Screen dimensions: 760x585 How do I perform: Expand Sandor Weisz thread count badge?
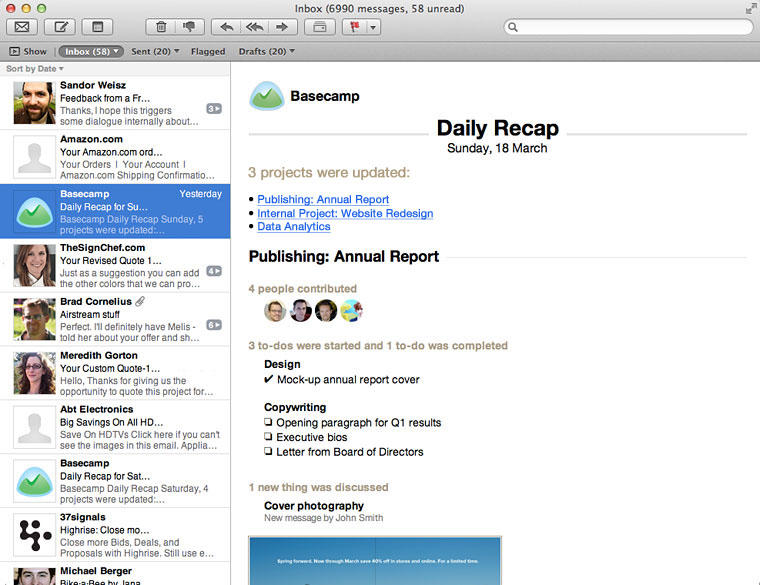click(214, 109)
